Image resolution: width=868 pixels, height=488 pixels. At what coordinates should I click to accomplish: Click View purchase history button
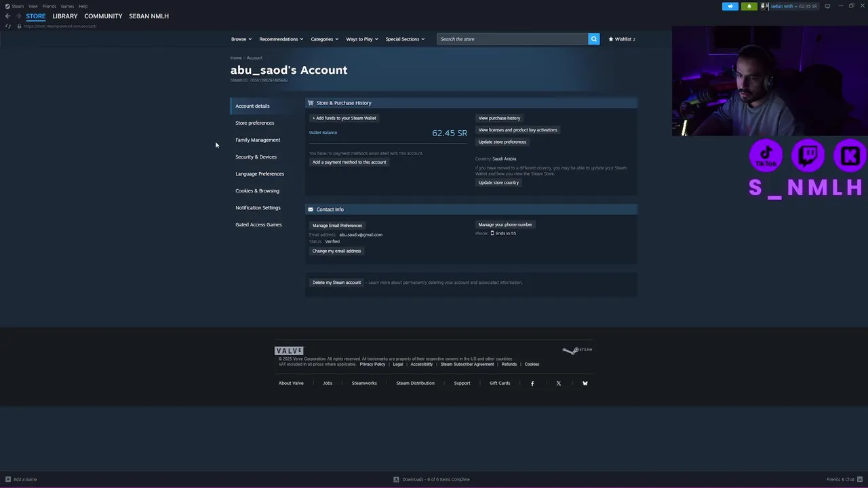pos(499,118)
